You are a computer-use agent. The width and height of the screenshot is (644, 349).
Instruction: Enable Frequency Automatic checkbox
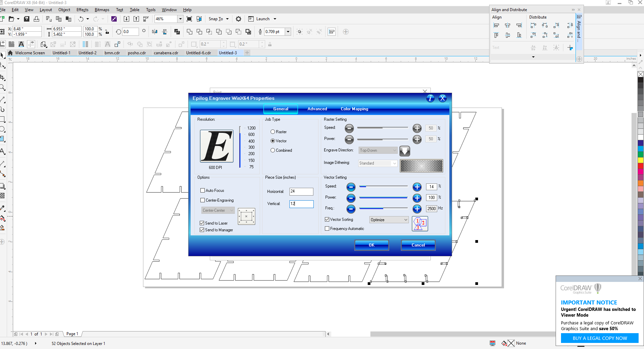click(327, 229)
